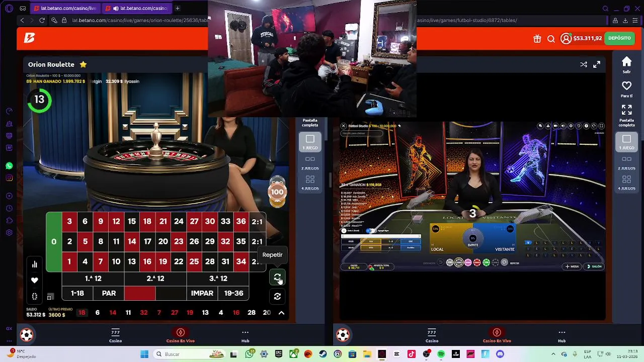Toggle the Orion Roulette favorite star
This screenshot has height=362, width=644.
(83, 64)
